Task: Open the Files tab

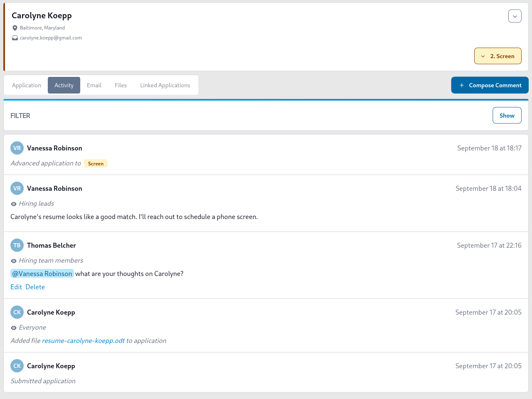Action: point(121,85)
